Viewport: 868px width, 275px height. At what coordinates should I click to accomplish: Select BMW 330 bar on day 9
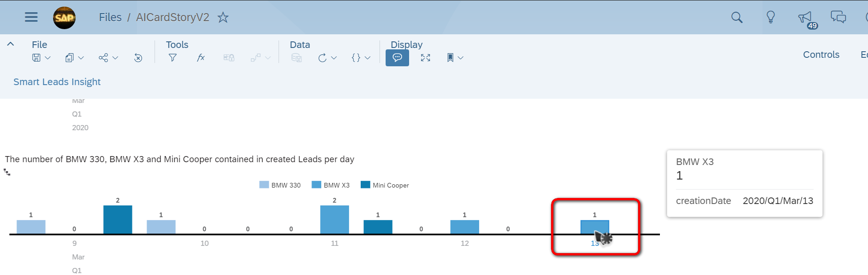point(31,227)
